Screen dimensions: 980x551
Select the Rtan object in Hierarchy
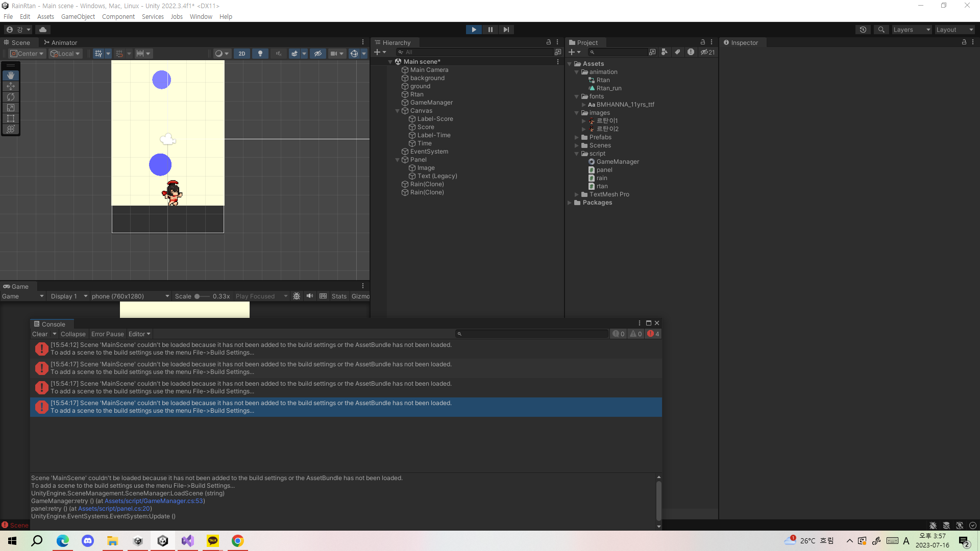click(x=416, y=94)
